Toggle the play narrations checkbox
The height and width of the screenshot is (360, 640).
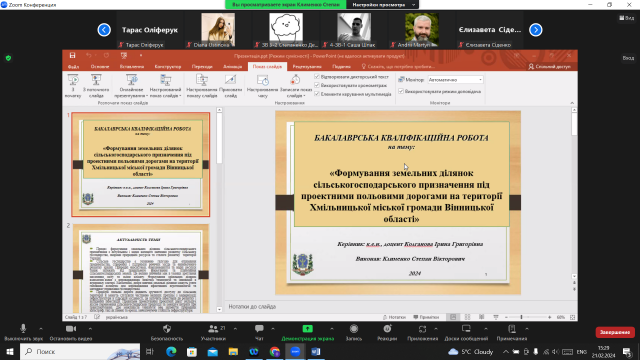[x=317, y=77]
